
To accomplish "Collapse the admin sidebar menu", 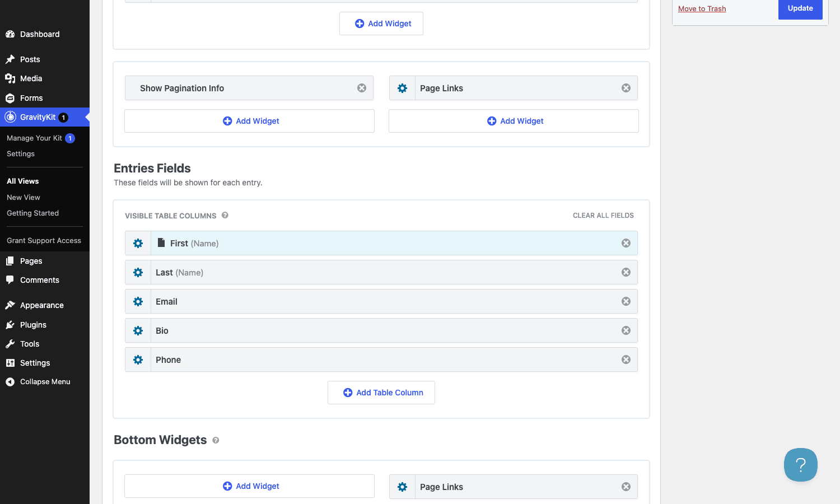I will point(38,382).
